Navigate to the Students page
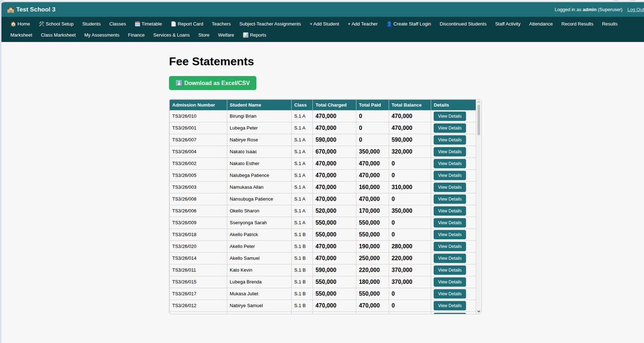This screenshot has height=343, width=644. point(91,24)
